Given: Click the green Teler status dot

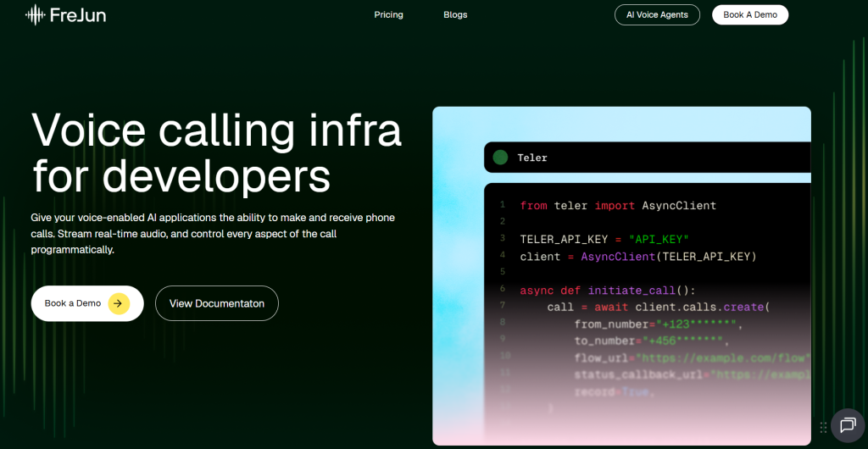Looking at the screenshot, I should coord(500,158).
